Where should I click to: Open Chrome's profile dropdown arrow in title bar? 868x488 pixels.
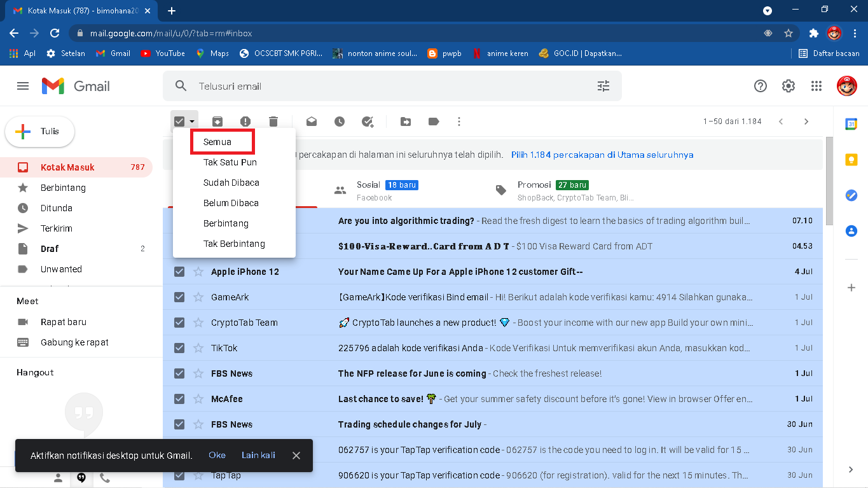tap(768, 11)
